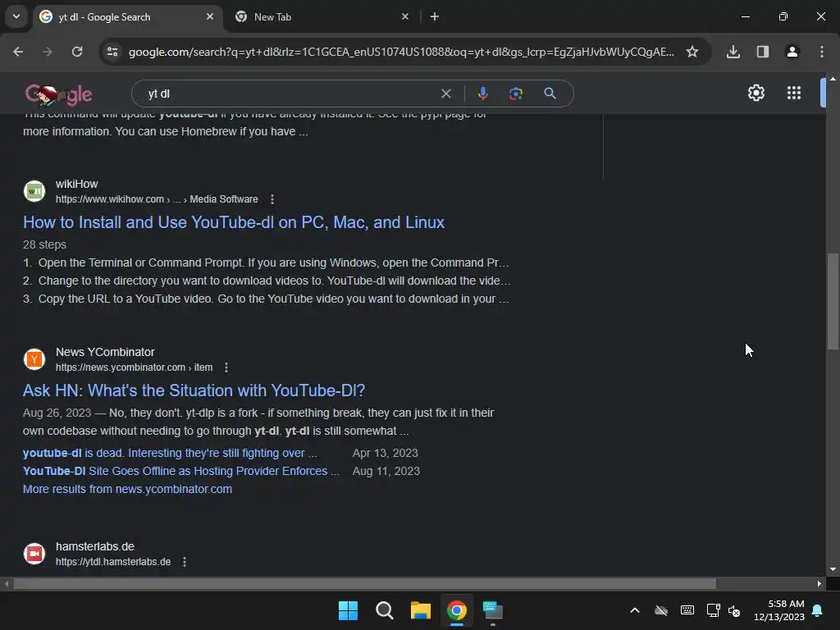Open a new browser tab with plus button
The width and height of the screenshot is (840, 630).
(x=435, y=16)
